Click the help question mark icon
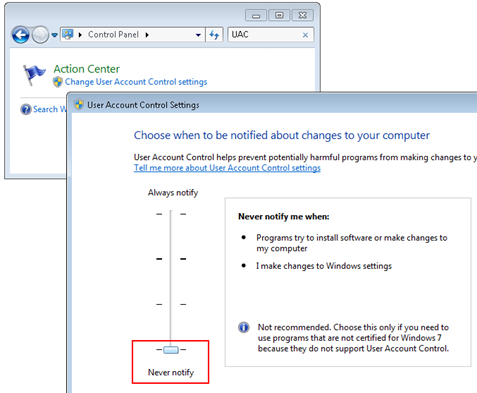 click(x=26, y=109)
